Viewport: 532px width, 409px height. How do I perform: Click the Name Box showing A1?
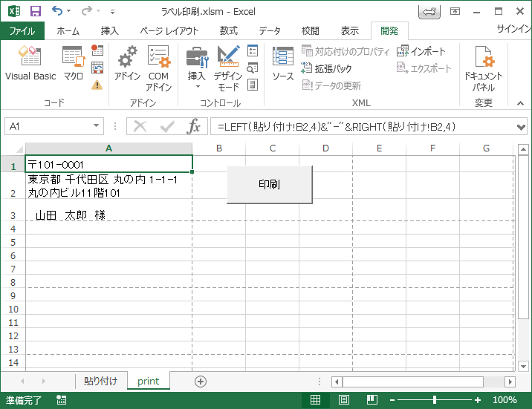coord(48,126)
